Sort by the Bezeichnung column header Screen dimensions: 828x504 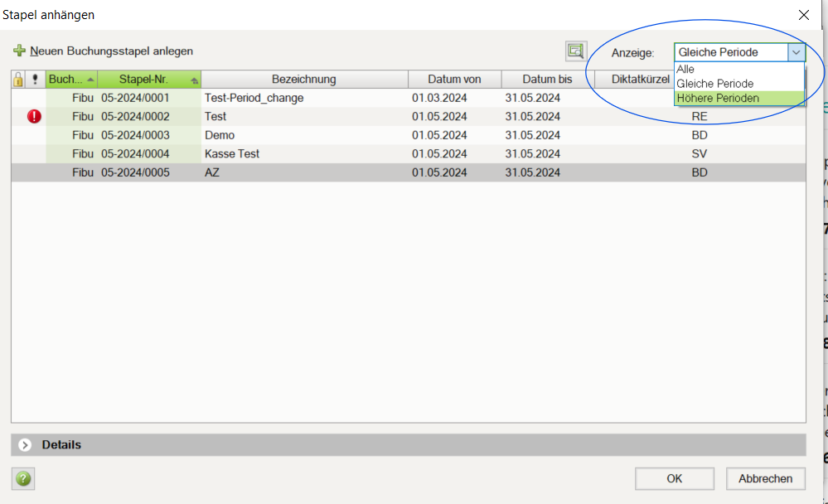tap(303, 80)
